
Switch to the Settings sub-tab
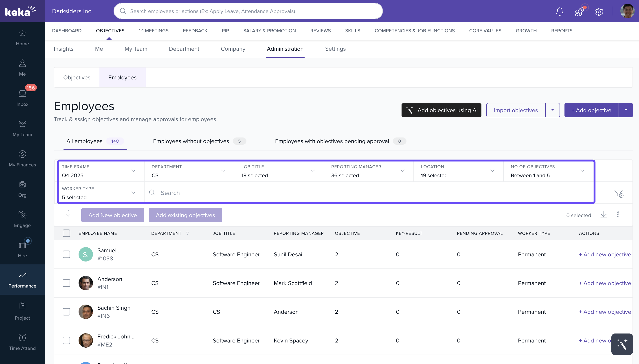click(x=335, y=49)
